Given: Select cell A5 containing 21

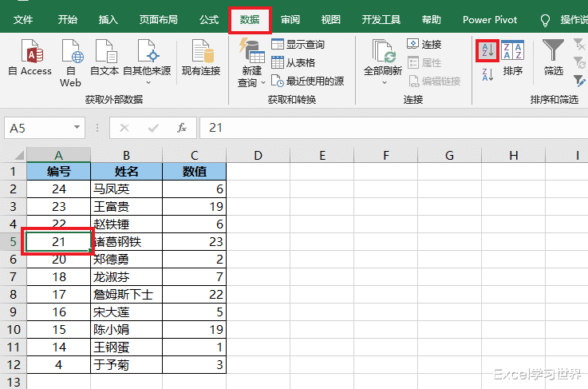Looking at the screenshot, I should 58,241.
